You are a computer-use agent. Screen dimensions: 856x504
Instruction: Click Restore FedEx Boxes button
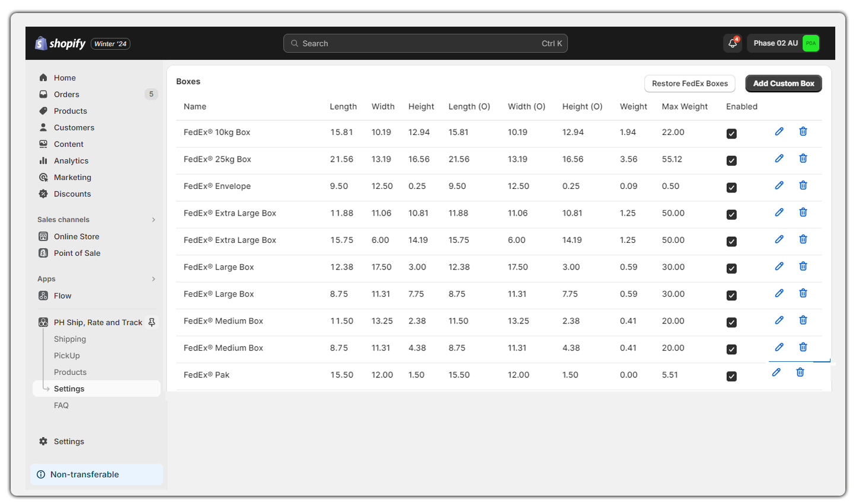[690, 84]
